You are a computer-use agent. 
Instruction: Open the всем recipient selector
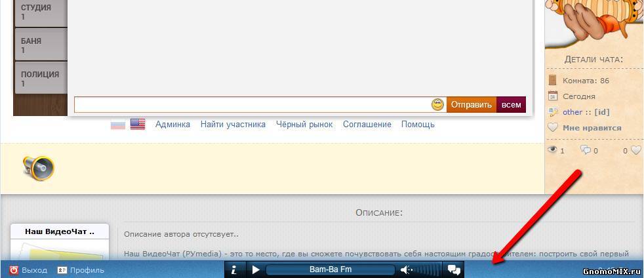tap(511, 105)
